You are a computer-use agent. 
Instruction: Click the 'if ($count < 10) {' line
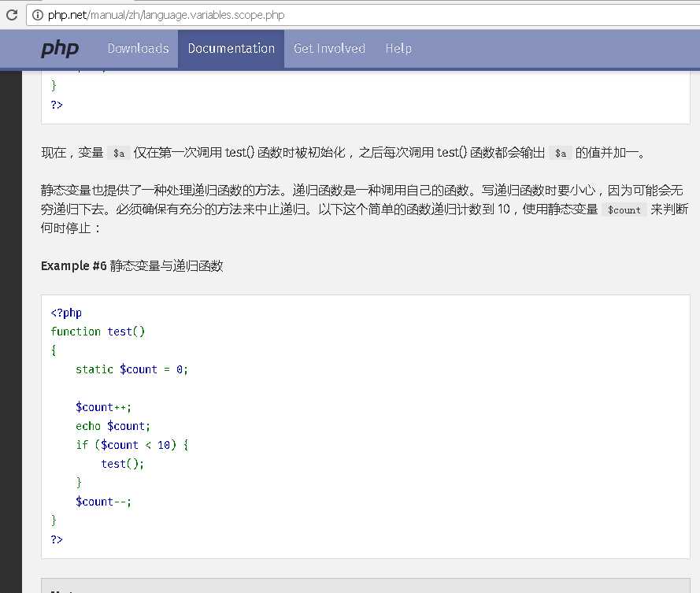pyautogui.click(x=131, y=445)
